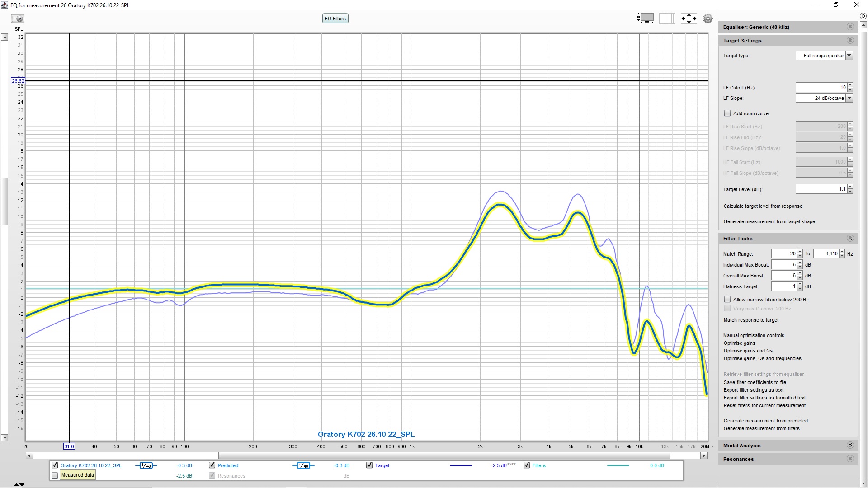Reset filters for current measurement
The width and height of the screenshot is (868, 488).
click(x=764, y=406)
